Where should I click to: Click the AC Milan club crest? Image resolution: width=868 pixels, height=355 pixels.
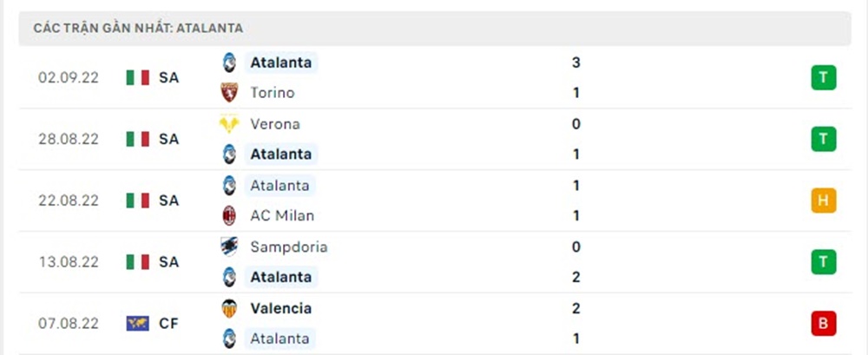point(229,215)
